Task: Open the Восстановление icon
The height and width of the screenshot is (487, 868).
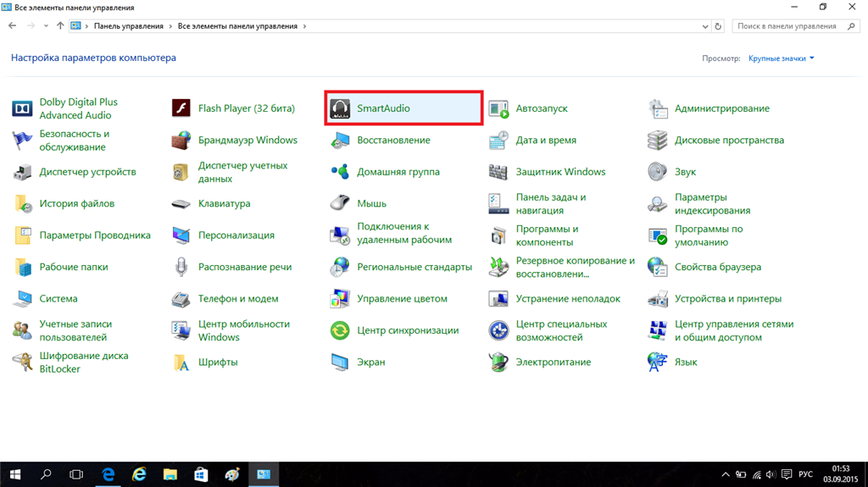Action: pyautogui.click(x=340, y=140)
